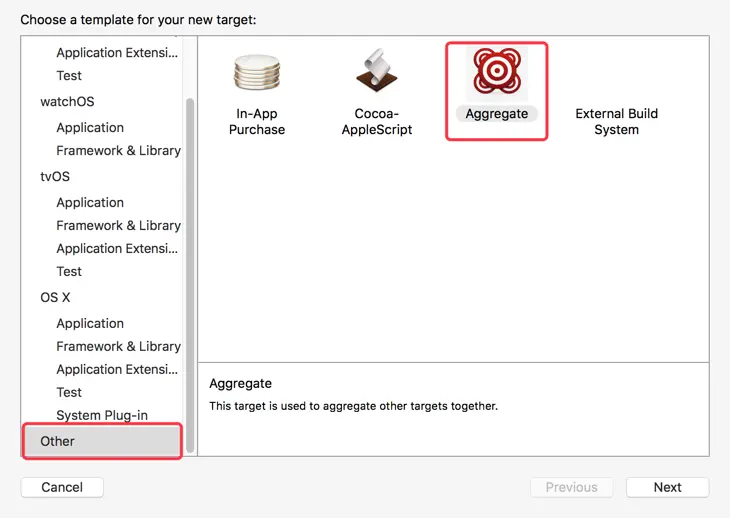Click the category list scrollbar
The width and height of the screenshot is (730, 518).
190,275
